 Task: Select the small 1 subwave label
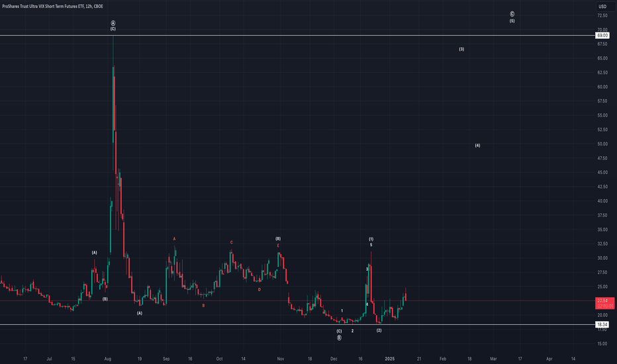[x=342, y=311]
